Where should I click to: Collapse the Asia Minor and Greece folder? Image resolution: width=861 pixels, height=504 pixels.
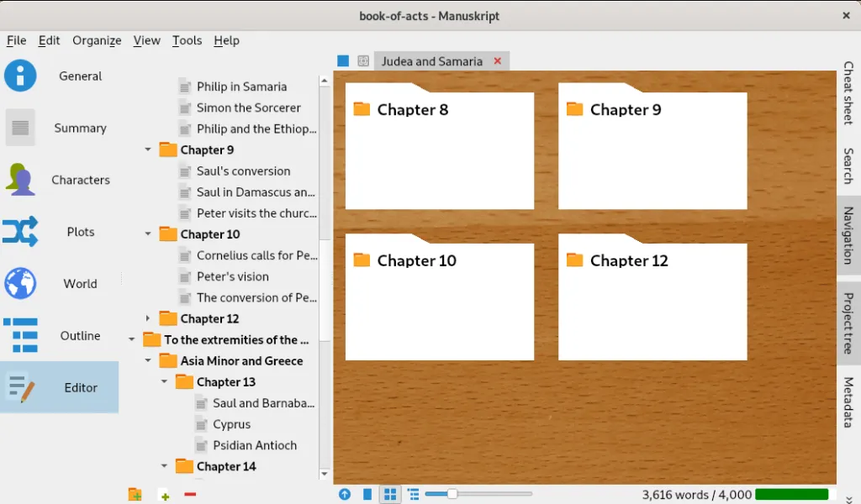click(148, 360)
